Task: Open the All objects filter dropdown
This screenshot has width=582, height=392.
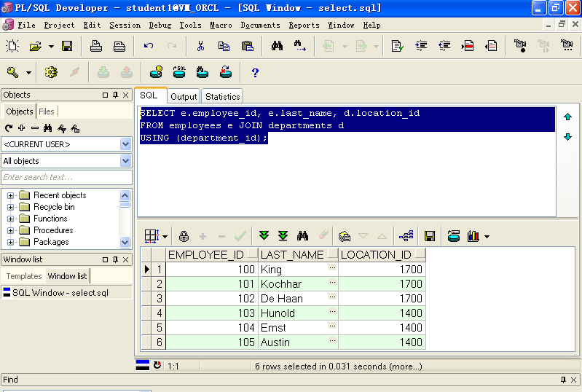Action: coord(126,161)
